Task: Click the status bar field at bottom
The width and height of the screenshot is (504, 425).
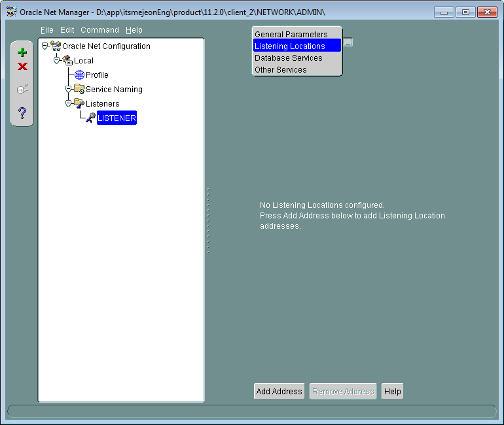Action: click(x=252, y=411)
